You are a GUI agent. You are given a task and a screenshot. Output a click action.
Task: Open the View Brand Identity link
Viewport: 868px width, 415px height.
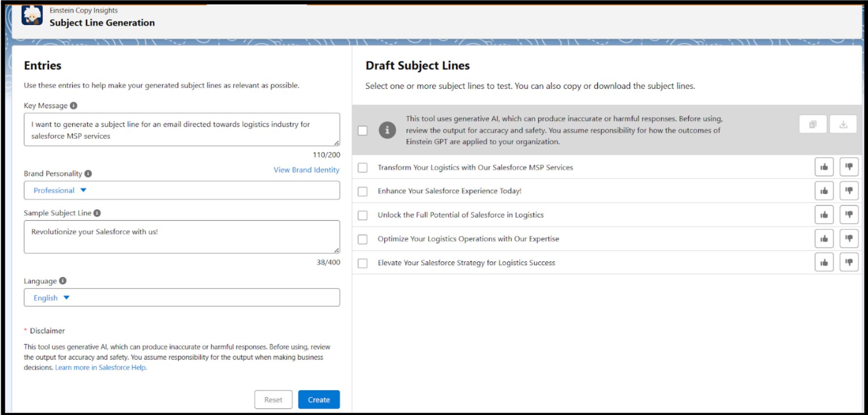306,170
